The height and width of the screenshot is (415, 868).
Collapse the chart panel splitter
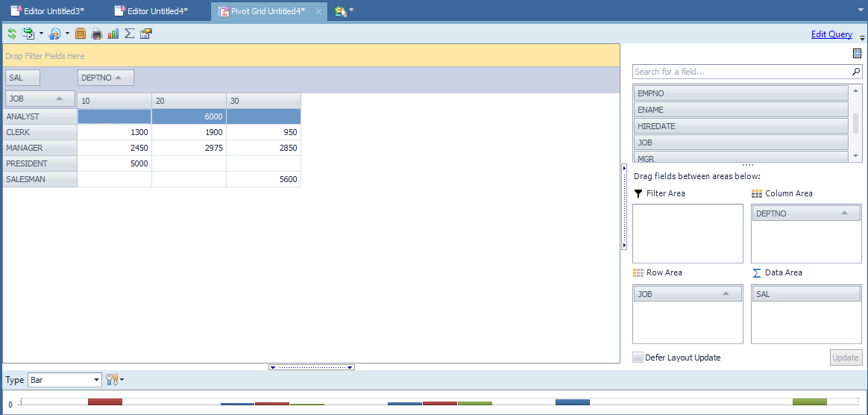tap(312, 366)
